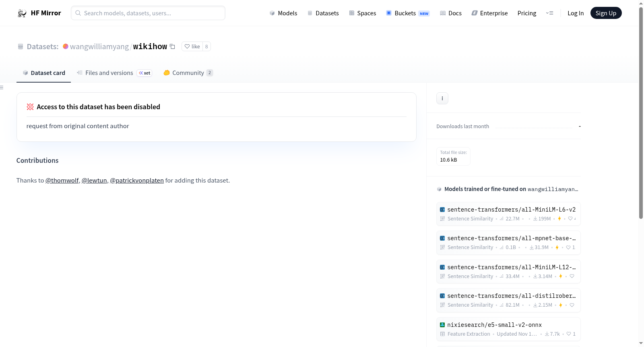Open the @thomwolf contributor link
The height and width of the screenshot is (347, 644).
tap(62, 181)
